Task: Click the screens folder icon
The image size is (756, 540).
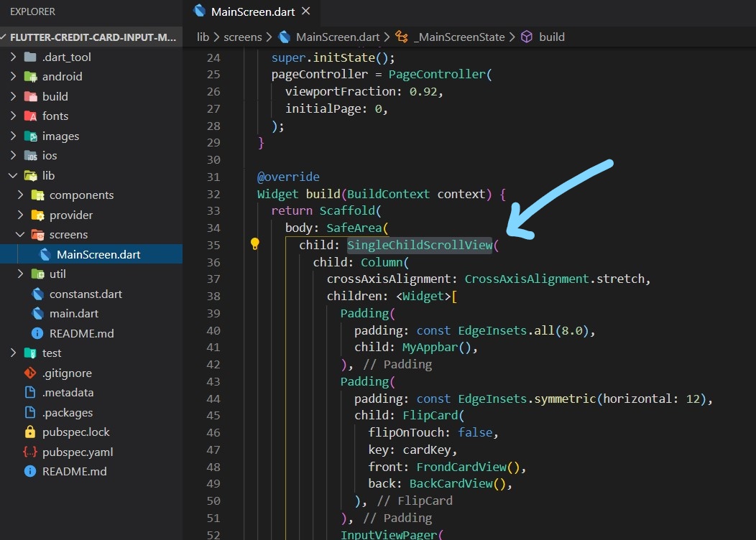Action: click(37, 234)
